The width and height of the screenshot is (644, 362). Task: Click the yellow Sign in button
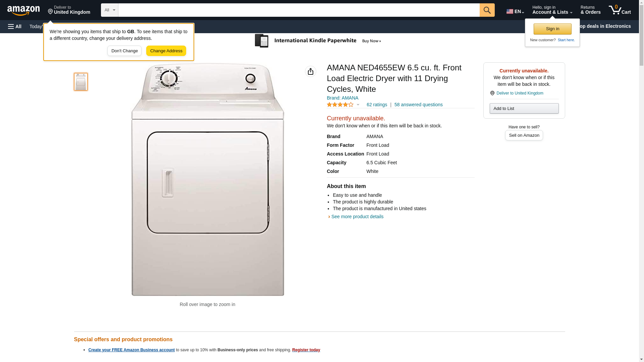pos(552,29)
